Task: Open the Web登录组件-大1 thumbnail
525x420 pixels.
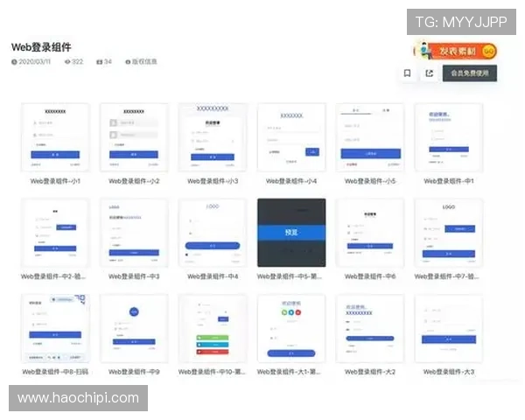Action: [x=291, y=328]
